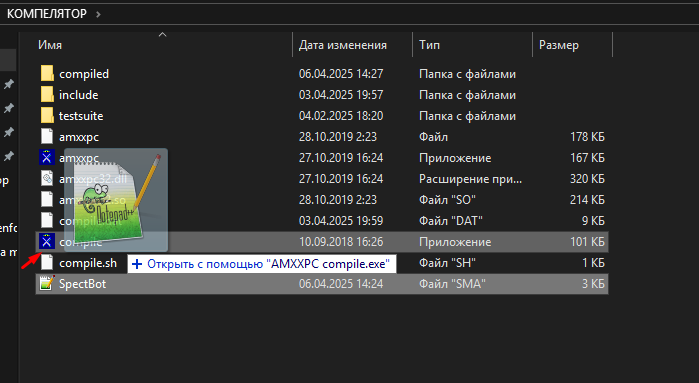The width and height of the screenshot is (699, 383).
Task: Click the include folder icon
Action: coord(47,95)
